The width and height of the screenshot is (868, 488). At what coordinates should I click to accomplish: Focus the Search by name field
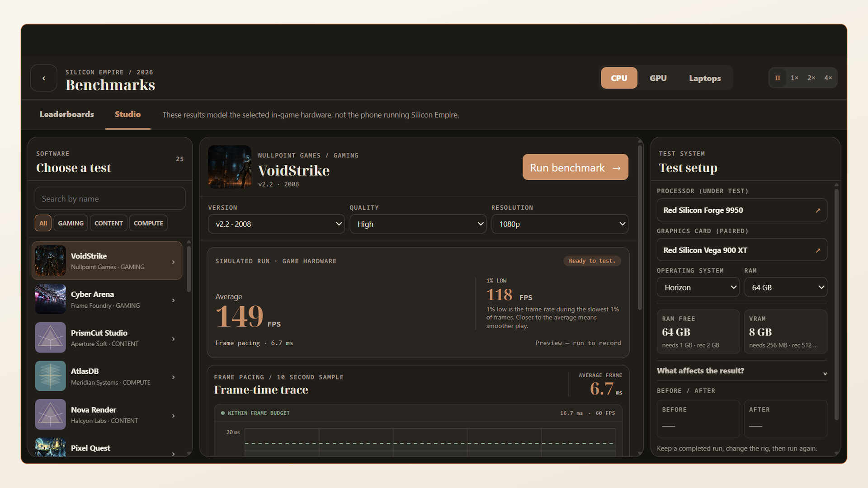click(110, 199)
